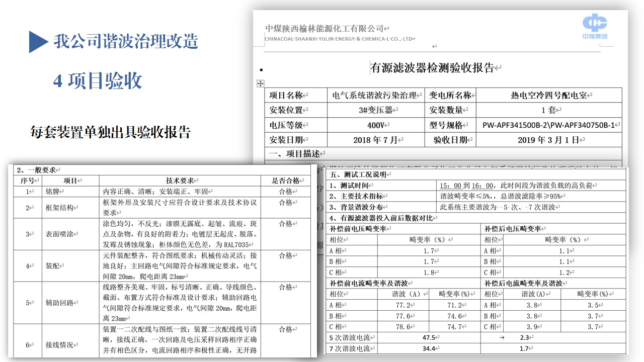Click the 变电所名称 label cell
The image size is (644, 362).
click(450, 96)
